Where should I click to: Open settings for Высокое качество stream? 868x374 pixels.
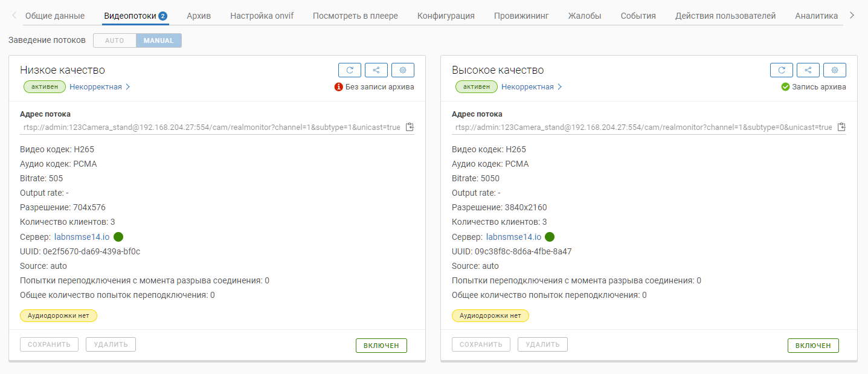[x=835, y=70]
